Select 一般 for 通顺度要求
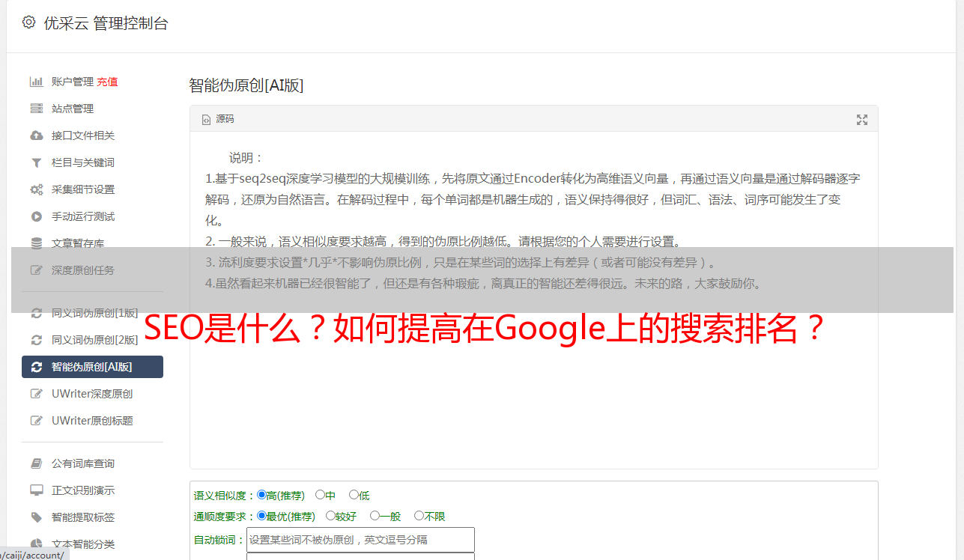 (x=375, y=516)
